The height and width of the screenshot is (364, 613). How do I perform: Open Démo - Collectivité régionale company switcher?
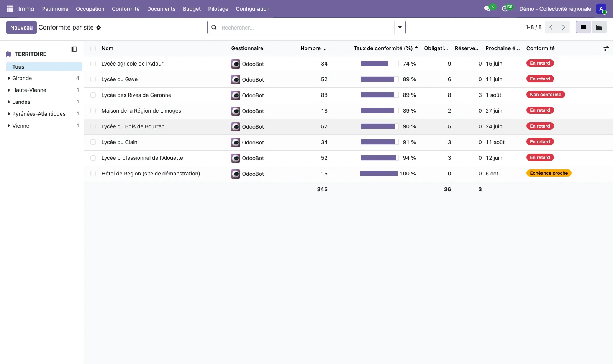pyautogui.click(x=555, y=9)
